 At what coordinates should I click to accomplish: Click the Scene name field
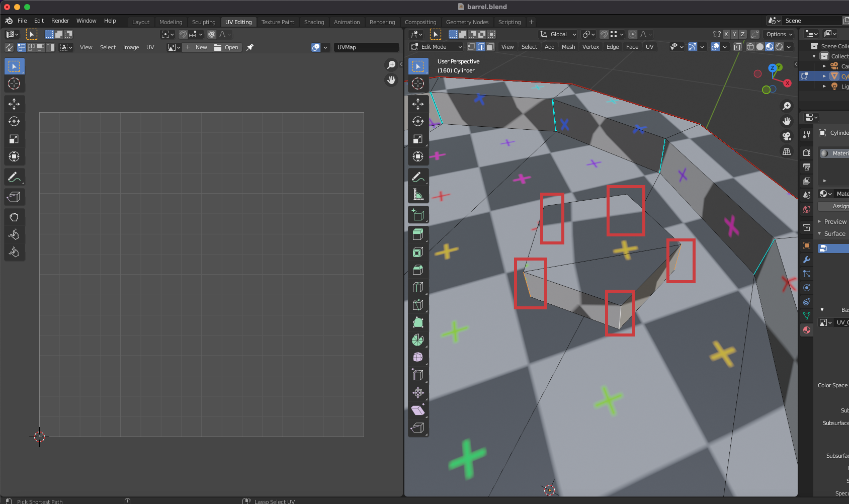(x=812, y=21)
